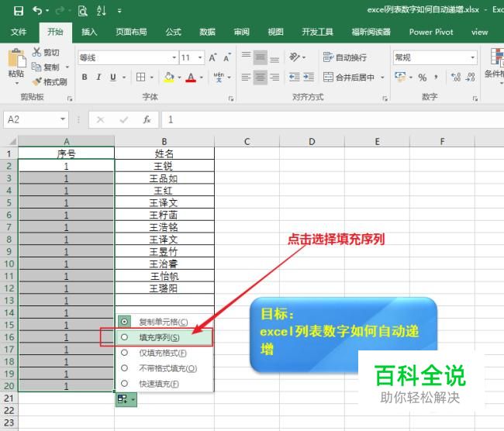This screenshot has height=431, width=504.
Task: Click the select-all corner triangle
Action: click(x=12, y=141)
